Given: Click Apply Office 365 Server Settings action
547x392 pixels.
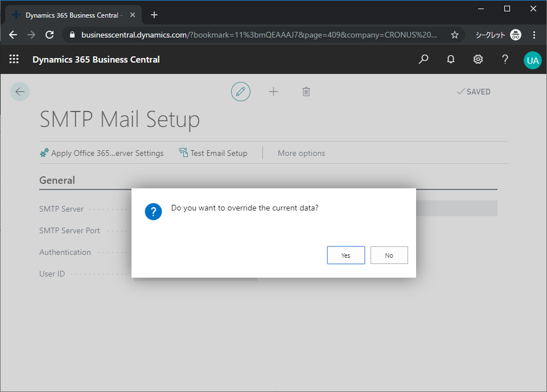Looking at the screenshot, I should point(101,153).
